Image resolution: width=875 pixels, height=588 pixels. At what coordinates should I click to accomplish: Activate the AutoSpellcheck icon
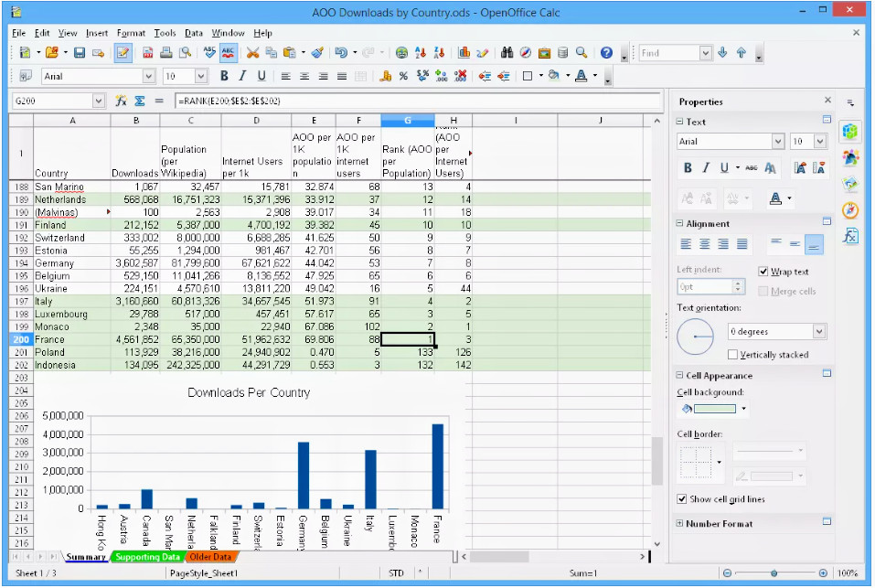(228, 52)
